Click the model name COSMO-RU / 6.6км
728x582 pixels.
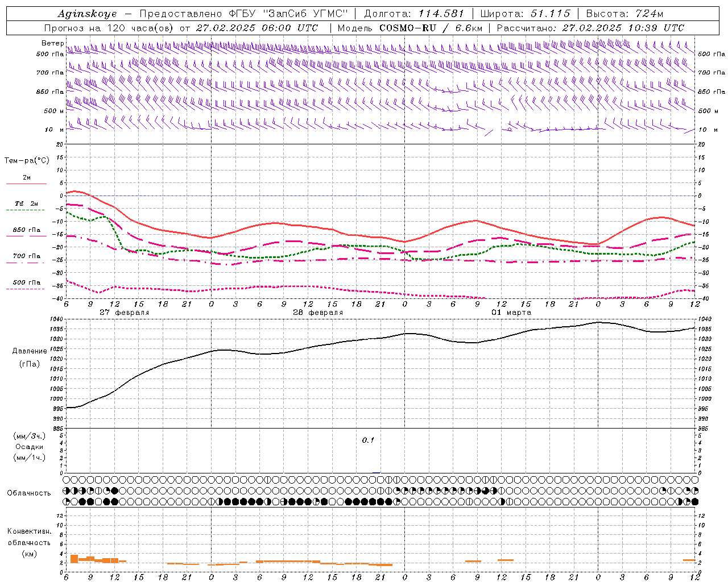(431, 28)
